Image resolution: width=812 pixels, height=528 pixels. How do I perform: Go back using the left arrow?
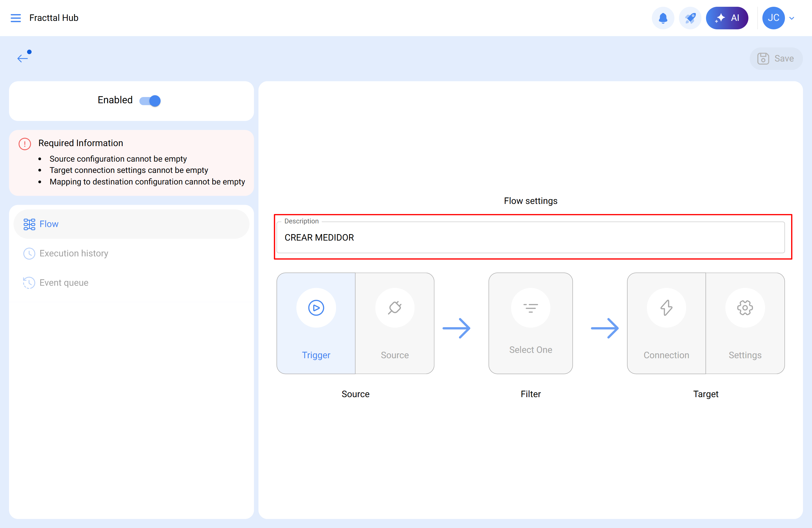coord(23,58)
